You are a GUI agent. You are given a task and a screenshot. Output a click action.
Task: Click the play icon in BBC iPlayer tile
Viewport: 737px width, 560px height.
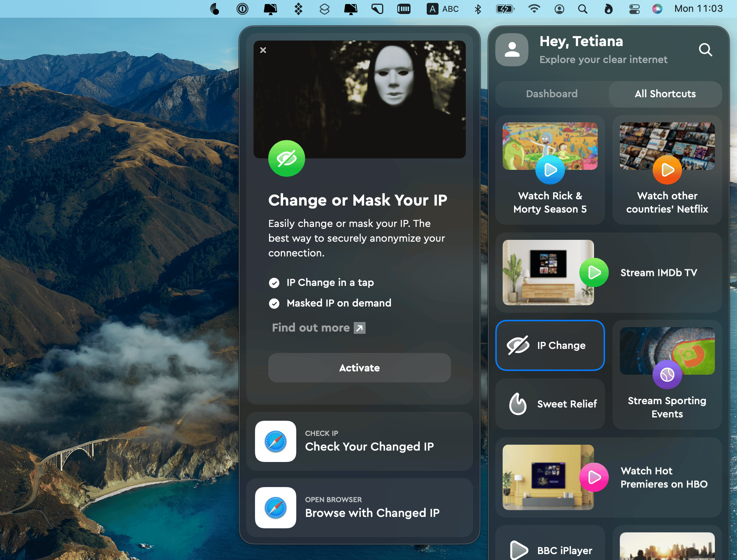pos(519,550)
